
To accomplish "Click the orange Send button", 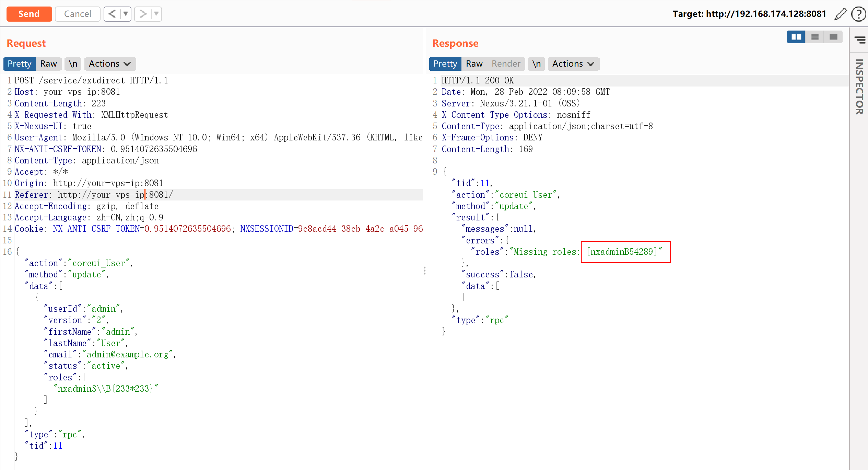I will (x=29, y=14).
